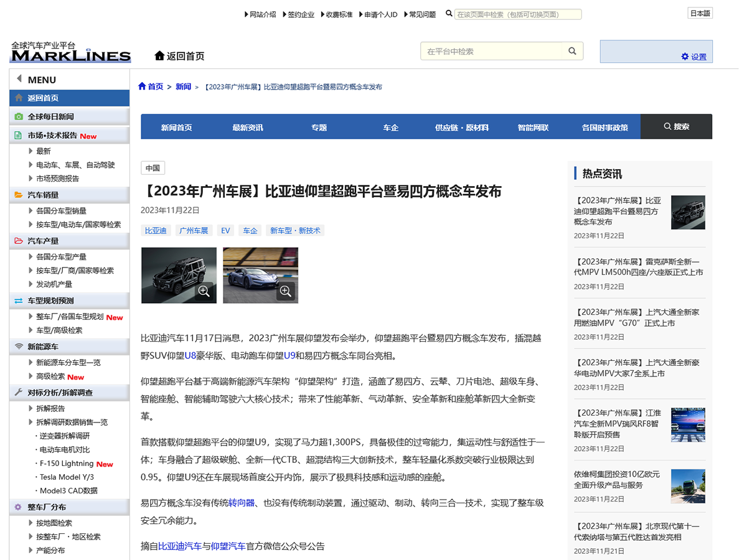Viewport: 747px width, 560px height.
Task: Click the arrows icon for 车型规划预测
Action: pos(19,301)
